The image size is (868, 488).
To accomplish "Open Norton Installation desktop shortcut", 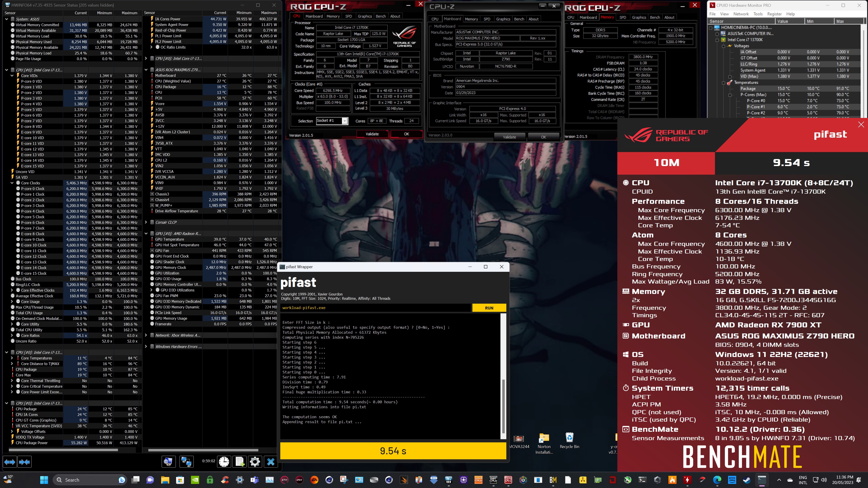I will [544, 443].
